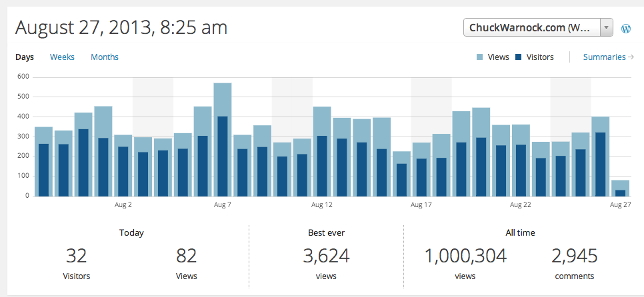Image resolution: width=644 pixels, height=297 pixels.
Task: Click the best ever 3,624 views figure
Action: 326,256
